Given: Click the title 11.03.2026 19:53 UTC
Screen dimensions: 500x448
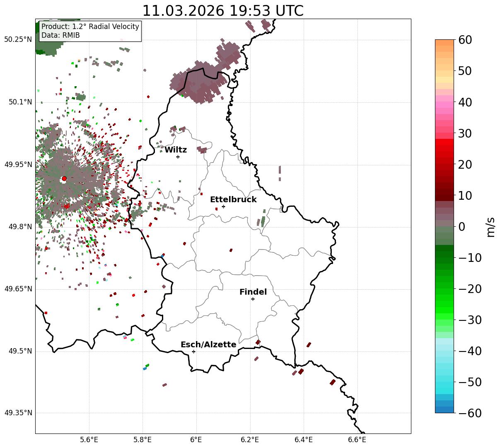Looking at the screenshot, I should click(223, 11).
